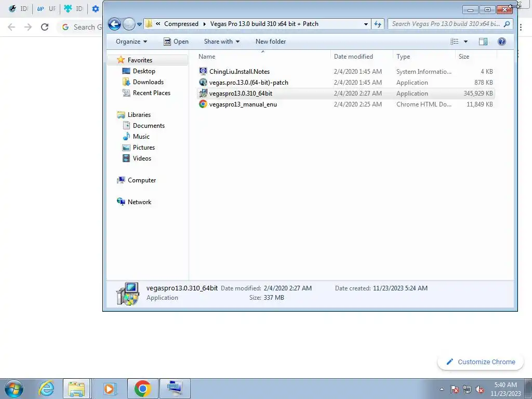Click the 345,929 KB size cell
The height and width of the screenshot is (399, 532).
tap(478, 94)
